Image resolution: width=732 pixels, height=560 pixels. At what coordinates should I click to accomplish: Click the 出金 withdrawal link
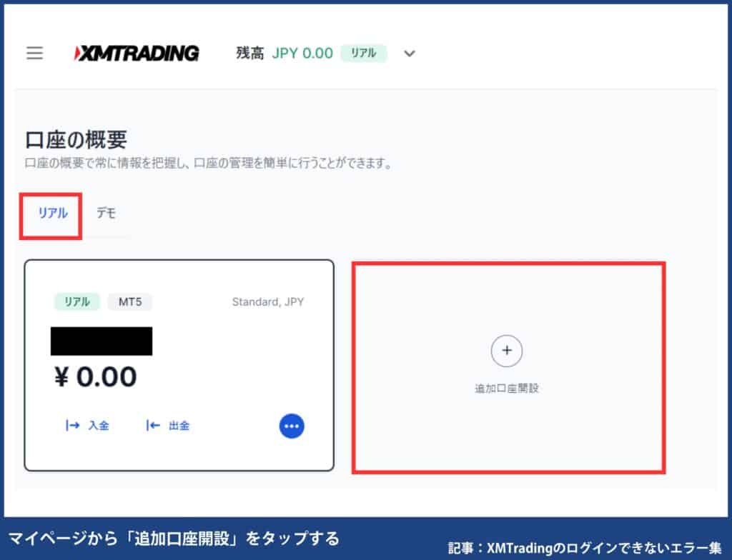pos(167,426)
